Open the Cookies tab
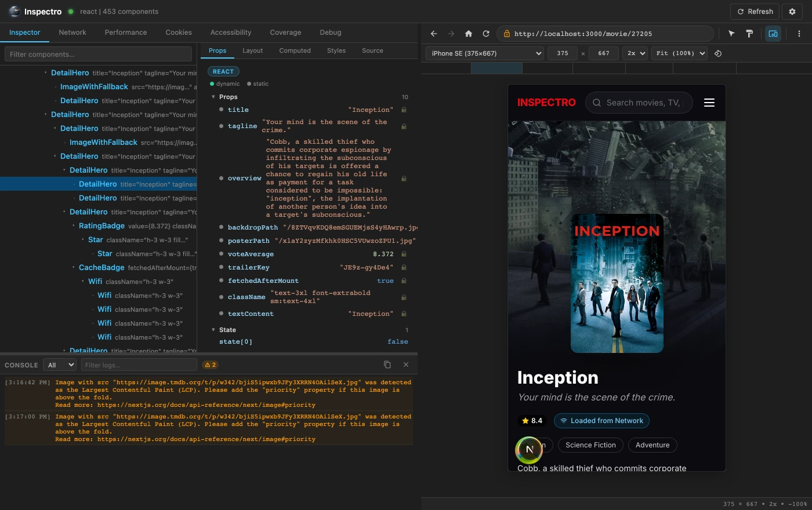Viewport: 812px width, 510px height. click(x=179, y=32)
